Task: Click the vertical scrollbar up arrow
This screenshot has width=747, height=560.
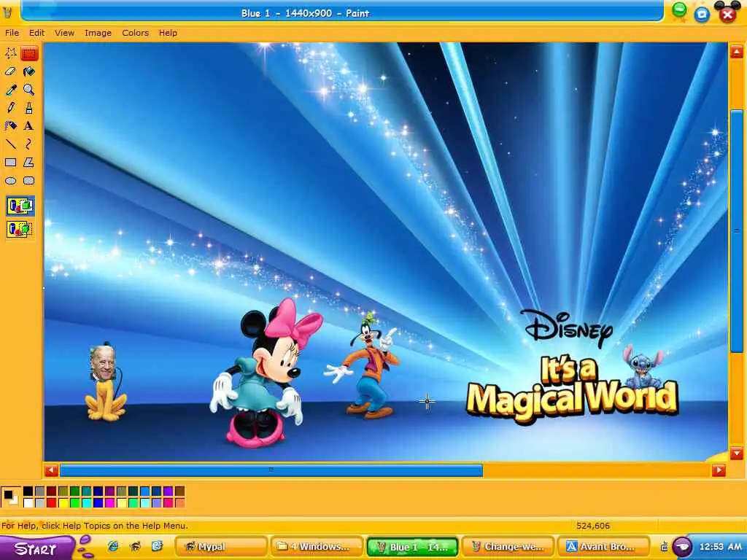Action: click(x=737, y=52)
